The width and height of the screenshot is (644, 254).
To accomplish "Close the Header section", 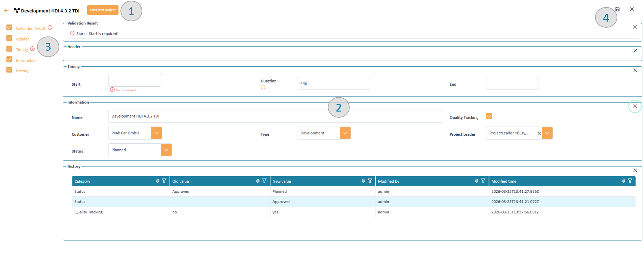I will pos(635,51).
